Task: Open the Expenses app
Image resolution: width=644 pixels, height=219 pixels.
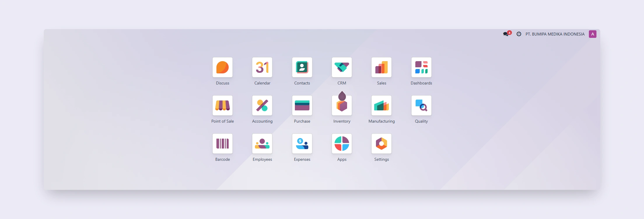Action: point(302,144)
